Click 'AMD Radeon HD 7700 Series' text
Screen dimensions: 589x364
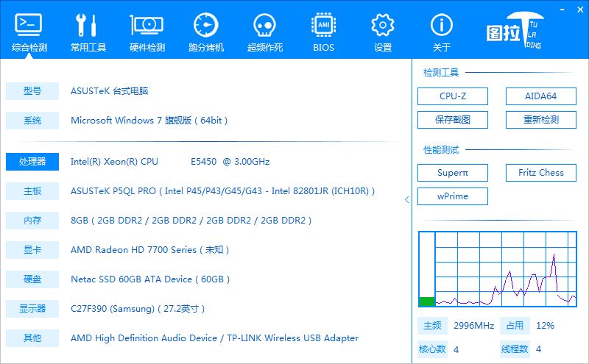pos(133,250)
